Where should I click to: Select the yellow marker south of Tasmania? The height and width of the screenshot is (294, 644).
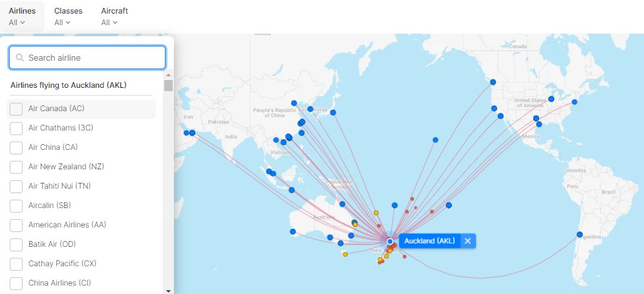[345, 254]
